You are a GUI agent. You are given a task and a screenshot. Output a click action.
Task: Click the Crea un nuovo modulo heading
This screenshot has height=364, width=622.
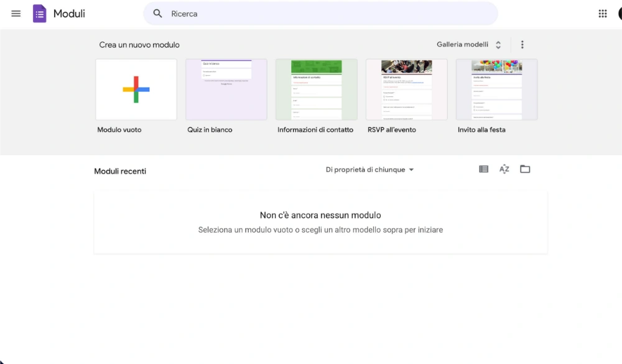coord(139,45)
